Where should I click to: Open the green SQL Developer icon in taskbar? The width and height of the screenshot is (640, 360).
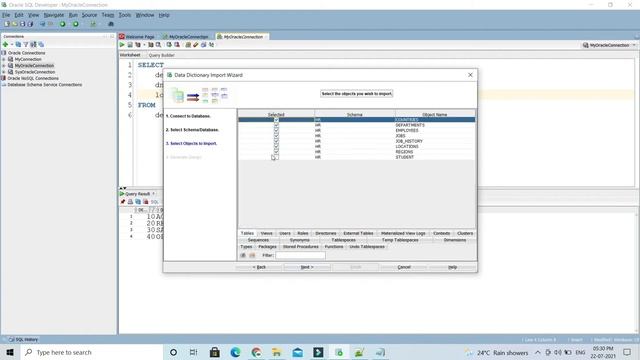339,352
